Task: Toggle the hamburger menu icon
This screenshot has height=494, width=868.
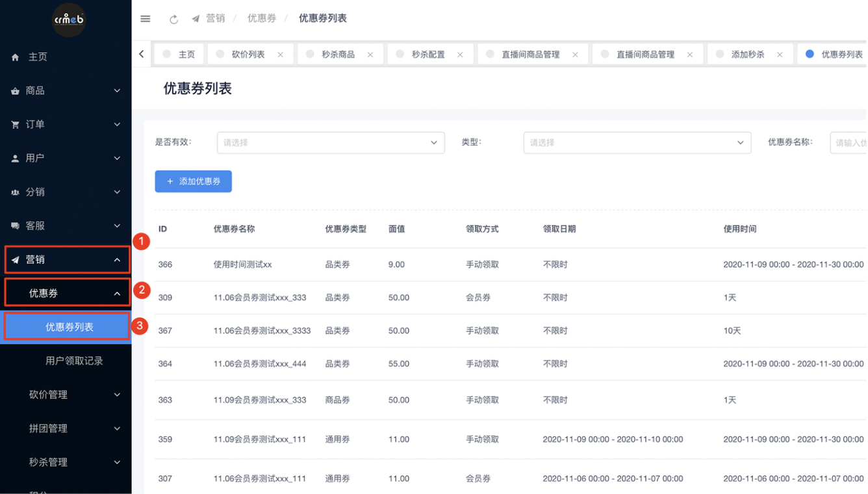Action: 146,19
